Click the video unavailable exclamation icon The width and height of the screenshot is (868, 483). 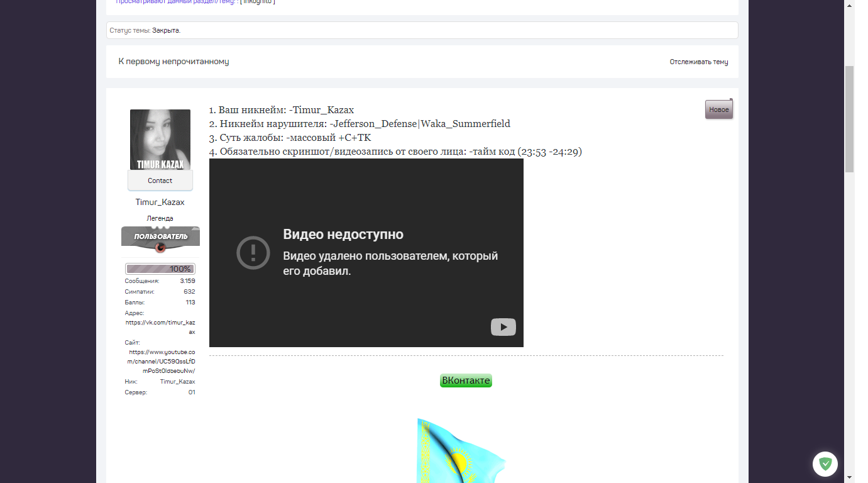(253, 253)
